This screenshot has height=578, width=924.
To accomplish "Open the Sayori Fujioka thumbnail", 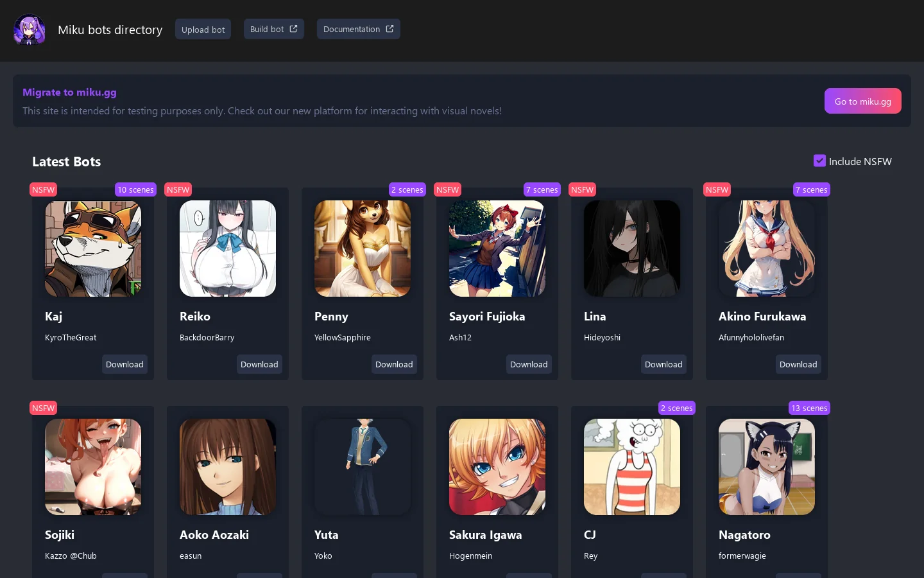I will pos(497,249).
